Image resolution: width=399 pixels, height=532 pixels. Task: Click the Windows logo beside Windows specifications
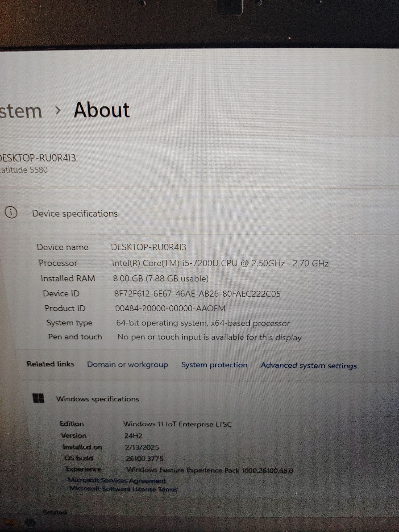pyautogui.click(x=38, y=398)
